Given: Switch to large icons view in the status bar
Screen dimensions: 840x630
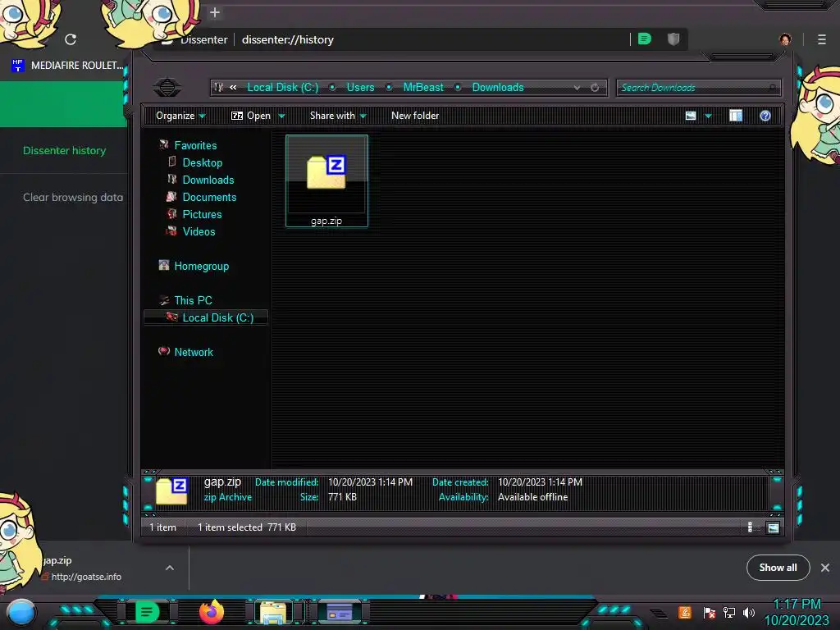Looking at the screenshot, I should [x=773, y=527].
